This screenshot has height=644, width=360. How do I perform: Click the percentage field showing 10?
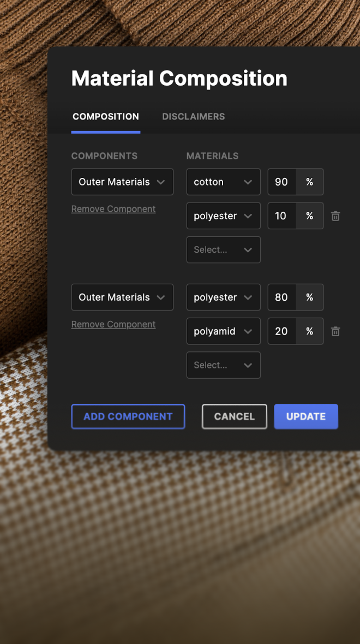(282, 216)
